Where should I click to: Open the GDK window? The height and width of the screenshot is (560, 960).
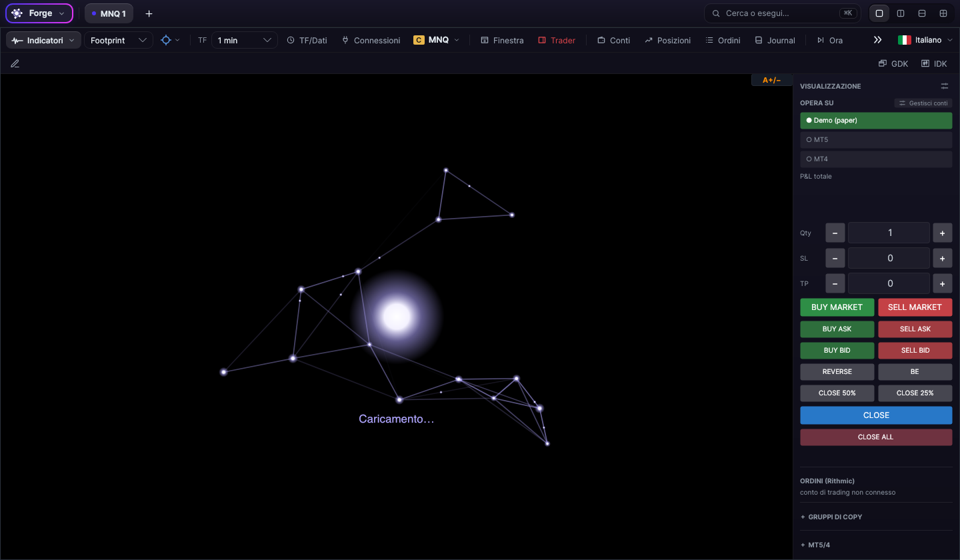tap(893, 63)
